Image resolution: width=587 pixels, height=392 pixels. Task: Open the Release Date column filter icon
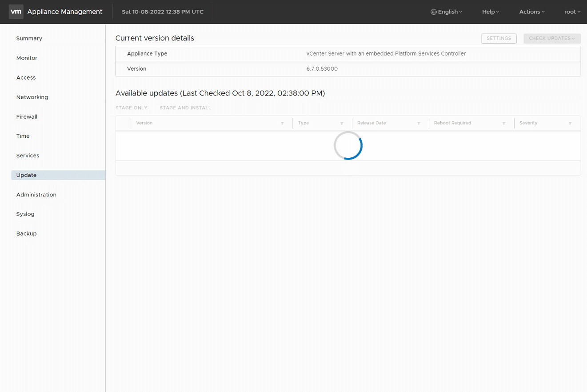419,124
